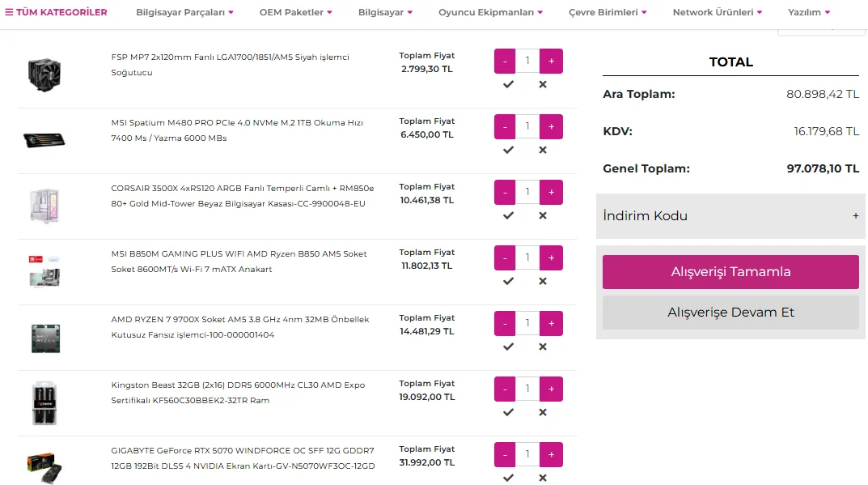This screenshot has height=485, width=868.
Task: Select the Ara Toplam value 80.898,42 TL
Action: [823, 94]
